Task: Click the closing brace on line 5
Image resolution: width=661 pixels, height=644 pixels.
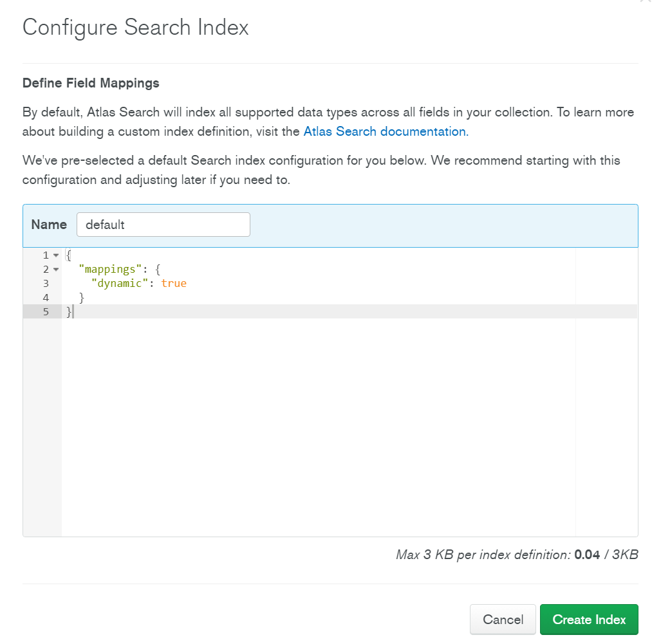Action: point(69,311)
